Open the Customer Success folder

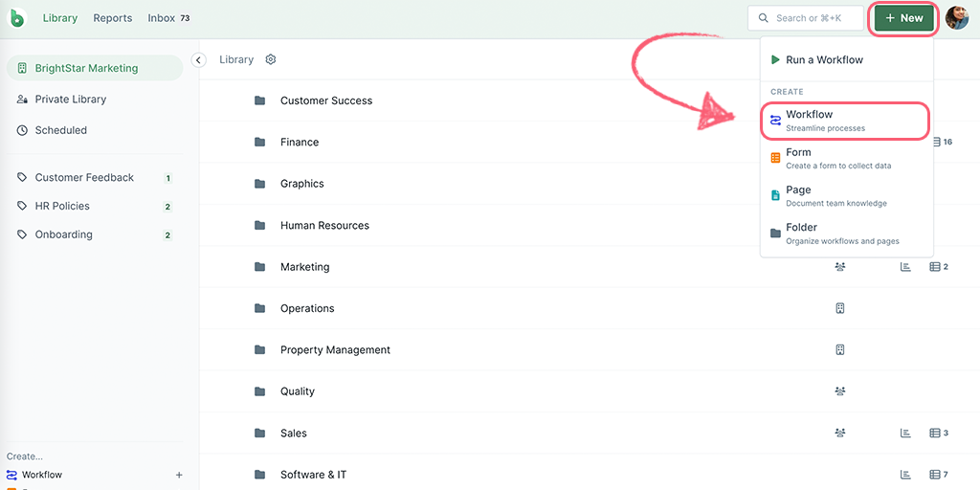326,100
